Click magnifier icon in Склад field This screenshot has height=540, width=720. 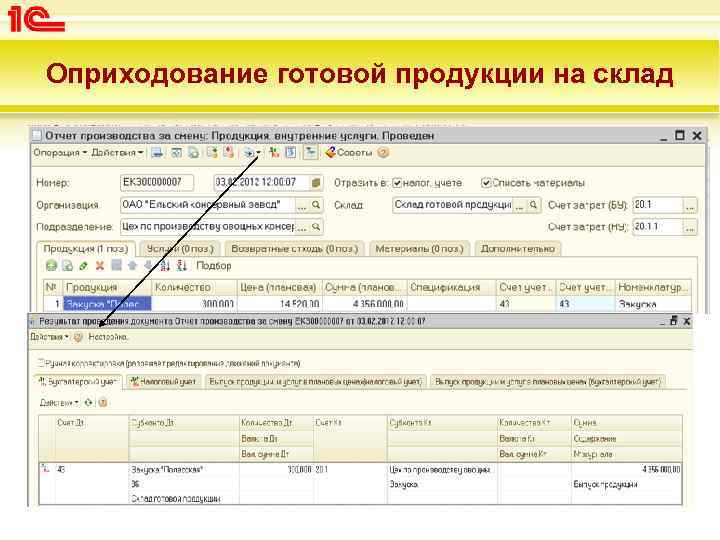point(533,205)
